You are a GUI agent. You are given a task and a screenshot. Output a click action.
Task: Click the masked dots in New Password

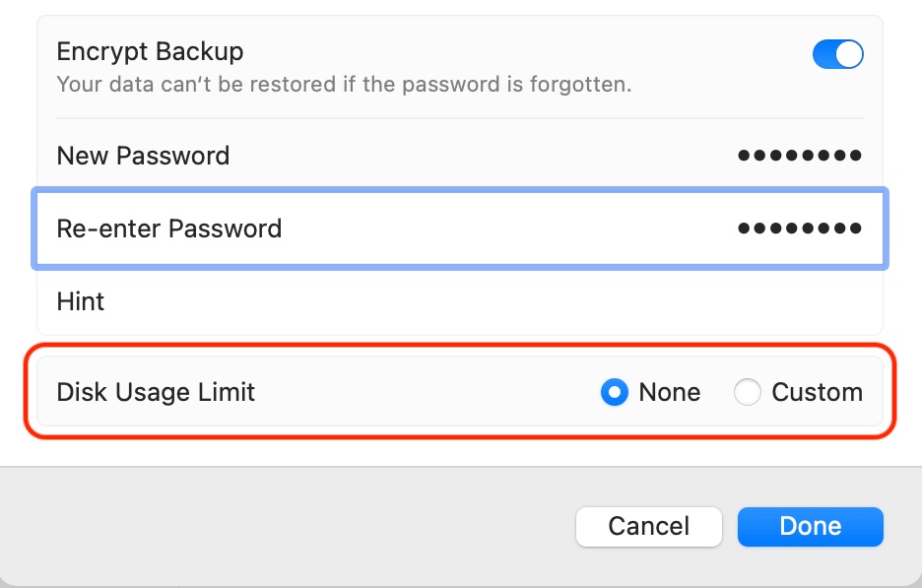tap(800, 156)
